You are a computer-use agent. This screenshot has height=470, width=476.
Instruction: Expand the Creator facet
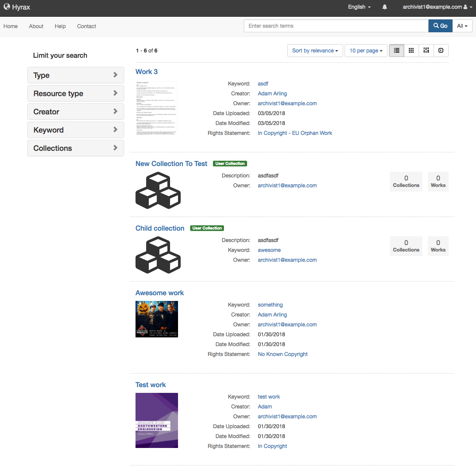tap(76, 112)
